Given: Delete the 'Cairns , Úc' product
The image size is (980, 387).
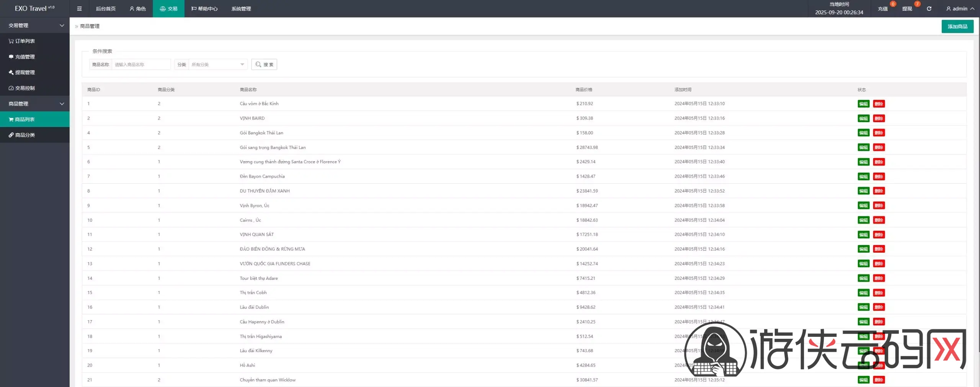Looking at the screenshot, I should [x=879, y=220].
